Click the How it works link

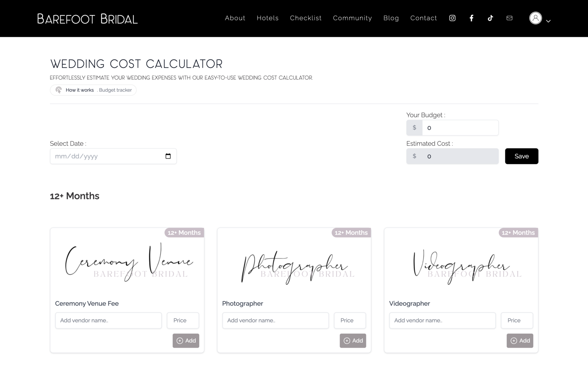coord(79,90)
